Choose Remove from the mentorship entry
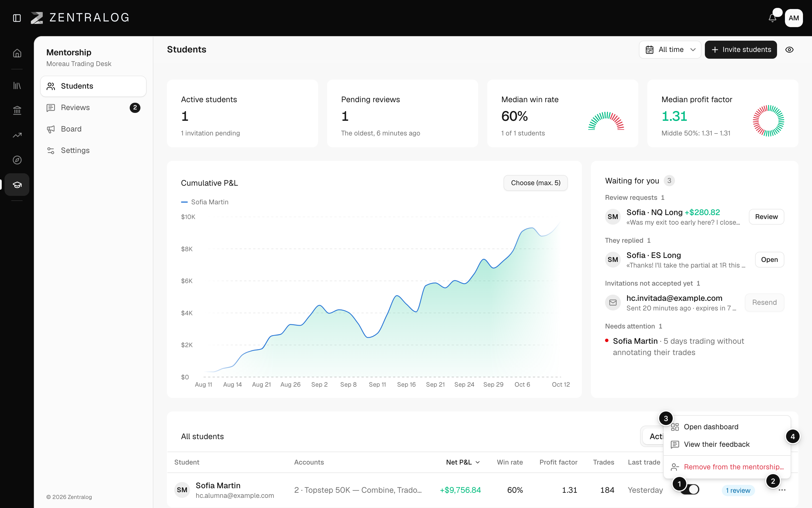 pyautogui.click(x=727, y=467)
